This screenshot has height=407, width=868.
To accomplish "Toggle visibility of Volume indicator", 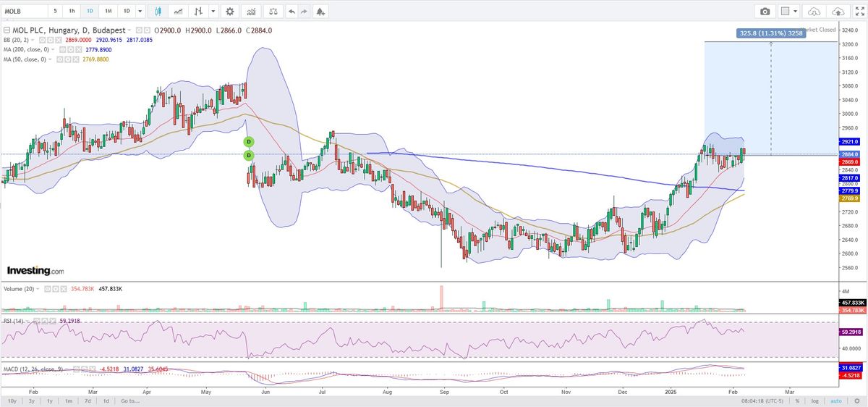I will point(47,289).
